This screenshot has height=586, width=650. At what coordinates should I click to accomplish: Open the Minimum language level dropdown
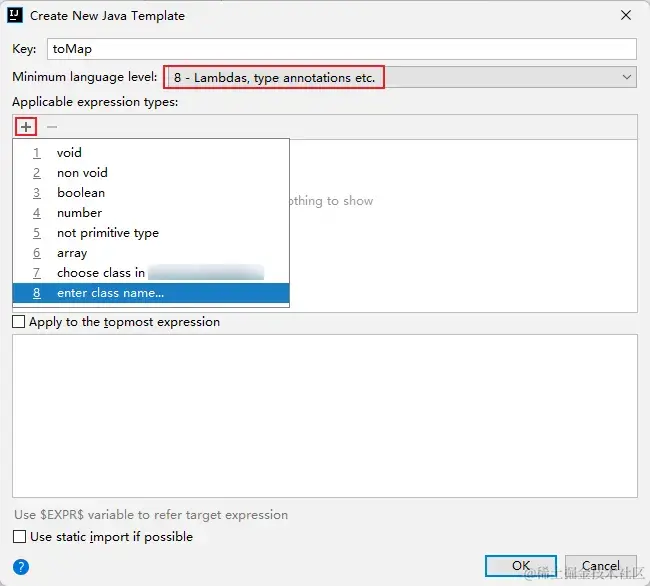(400, 77)
